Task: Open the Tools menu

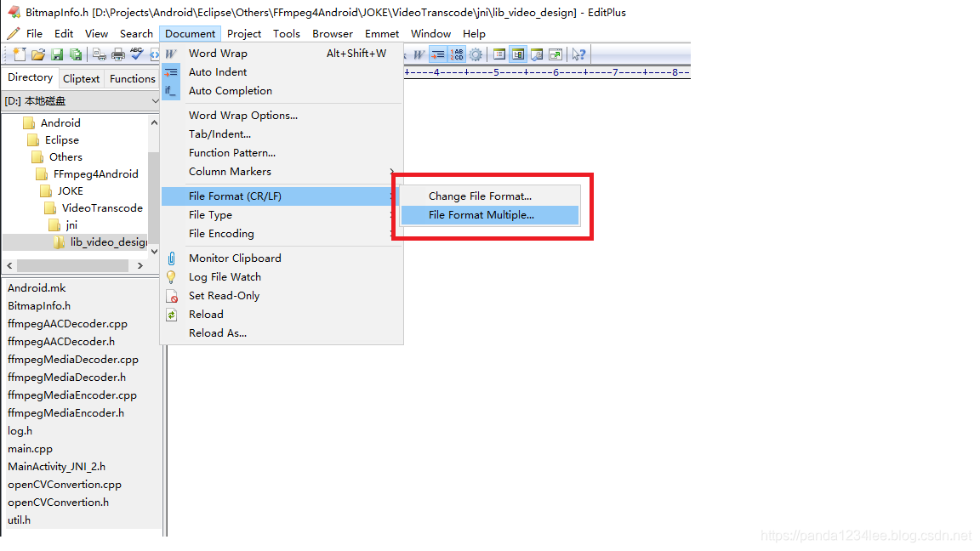Action: [286, 34]
